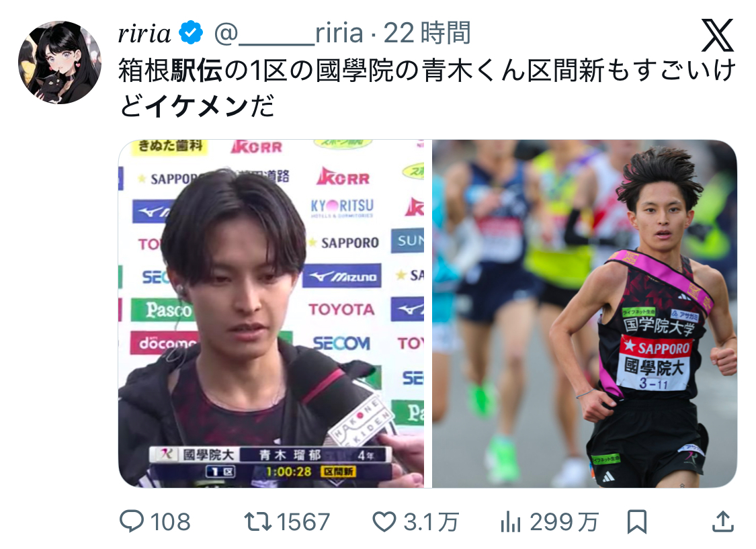Click the 青木瑠郁 name caption in photo
This screenshot has width=756, height=549.
pyautogui.click(x=290, y=454)
